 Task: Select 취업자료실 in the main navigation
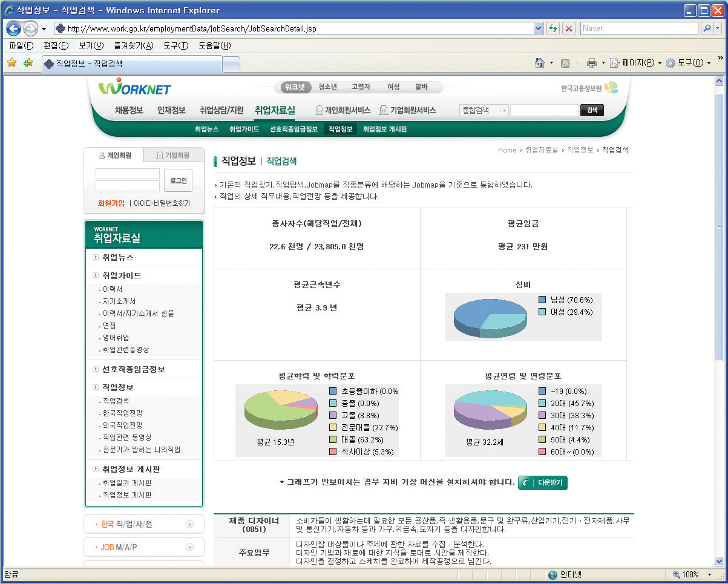pos(275,110)
